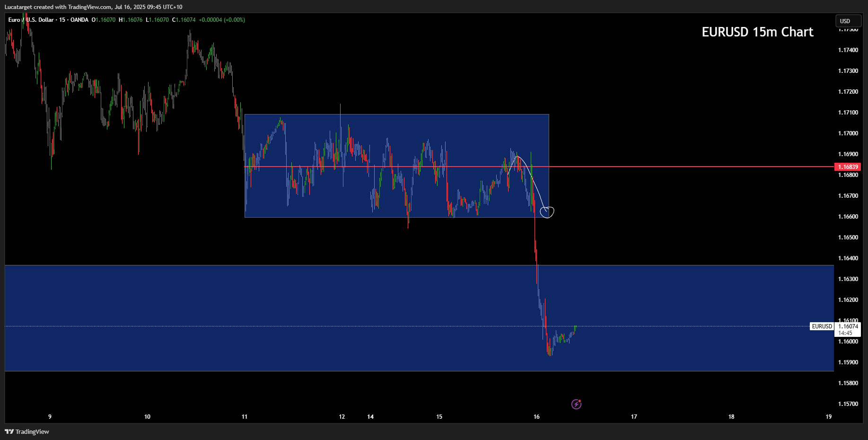Click the 1.17400 price scale label
The height and width of the screenshot is (440, 868).
[x=848, y=50]
